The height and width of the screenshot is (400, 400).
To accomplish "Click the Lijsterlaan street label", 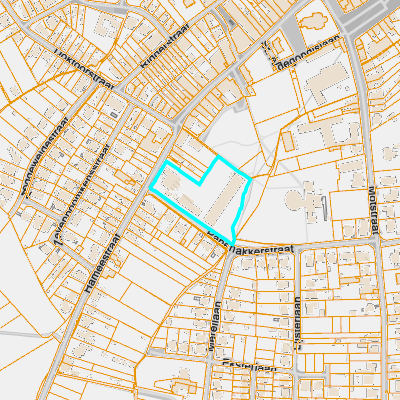I will pos(298,323).
